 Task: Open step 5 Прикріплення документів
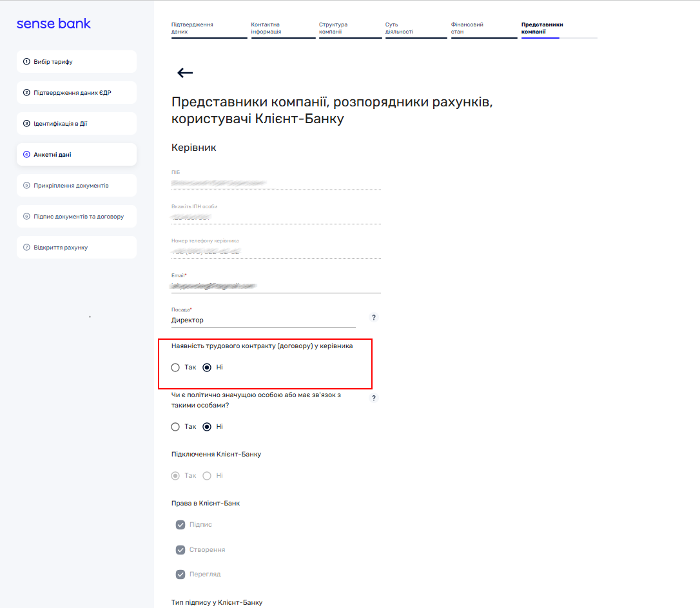[76, 185]
